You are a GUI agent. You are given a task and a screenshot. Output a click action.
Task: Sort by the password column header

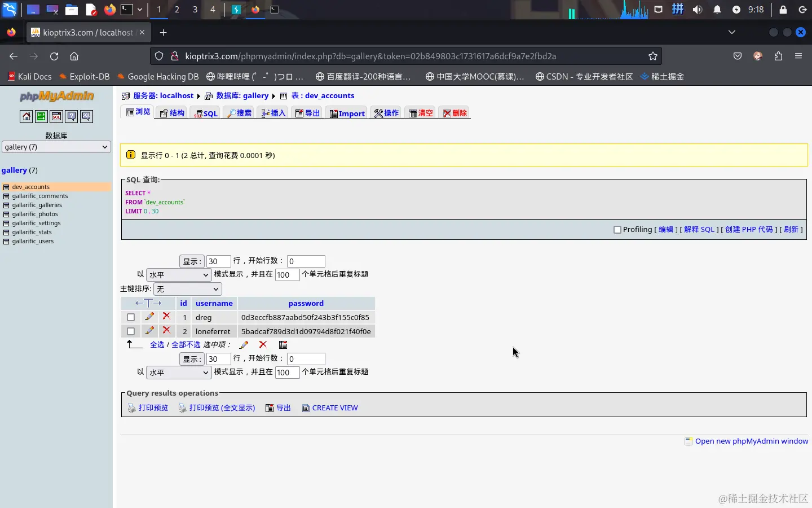pos(306,303)
